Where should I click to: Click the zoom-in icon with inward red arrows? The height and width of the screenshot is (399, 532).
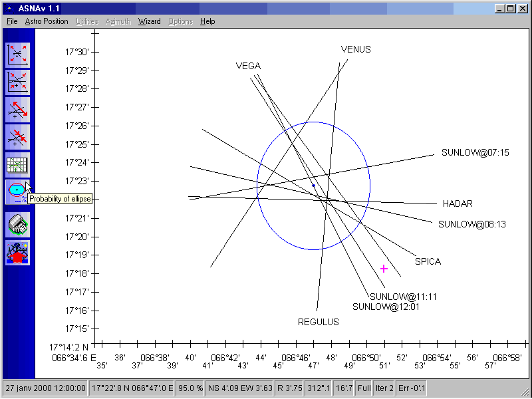(18, 82)
